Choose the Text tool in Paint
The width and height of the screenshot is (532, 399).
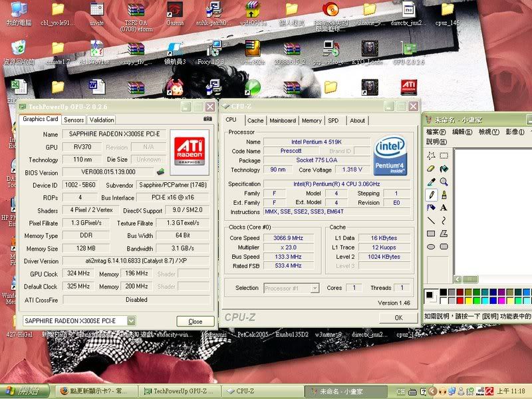(x=444, y=207)
